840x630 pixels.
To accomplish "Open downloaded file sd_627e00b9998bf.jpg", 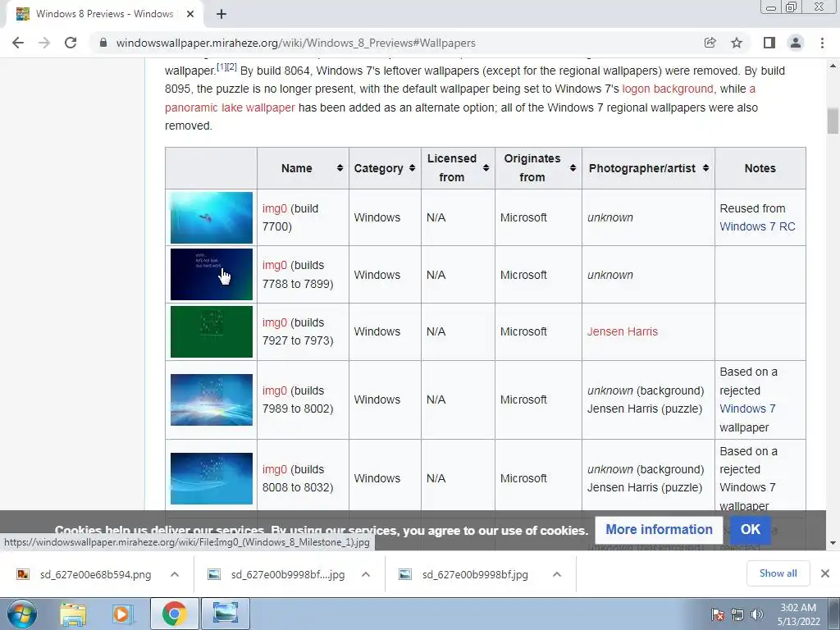I will pyautogui.click(x=475, y=574).
